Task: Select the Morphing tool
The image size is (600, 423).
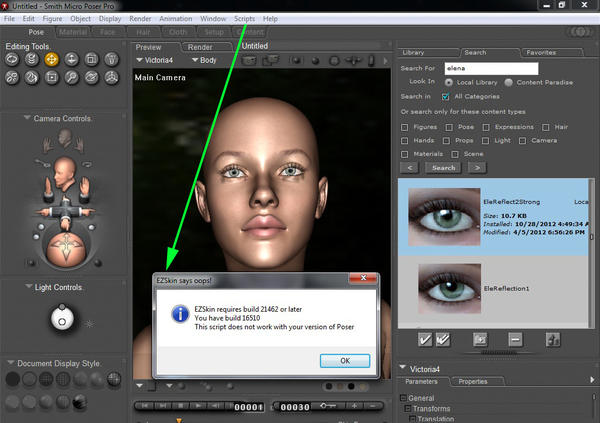Action: point(91,78)
